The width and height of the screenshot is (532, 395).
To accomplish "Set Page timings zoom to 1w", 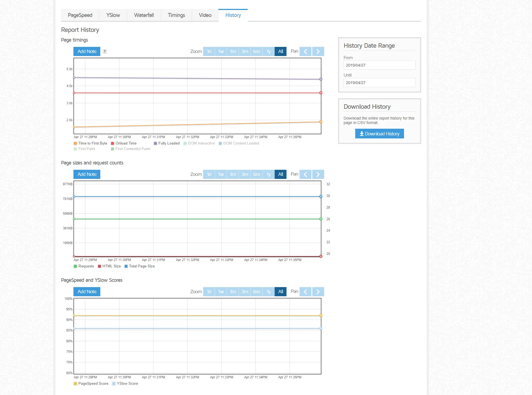I will pos(221,51).
